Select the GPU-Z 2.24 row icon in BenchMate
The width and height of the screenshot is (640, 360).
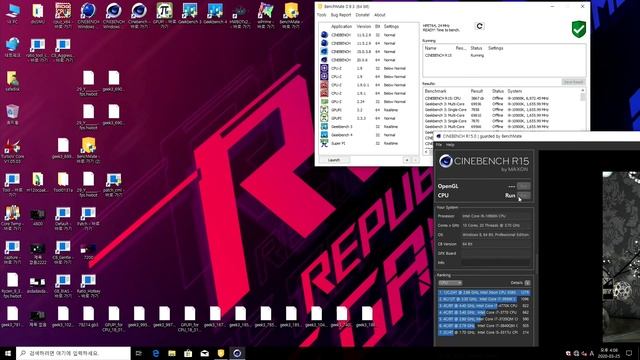pos(324,101)
